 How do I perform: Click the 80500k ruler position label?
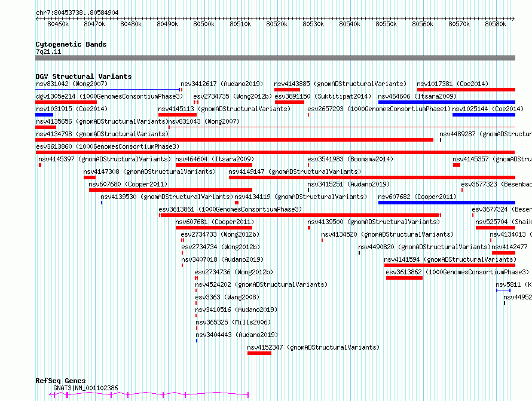click(204, 24)
